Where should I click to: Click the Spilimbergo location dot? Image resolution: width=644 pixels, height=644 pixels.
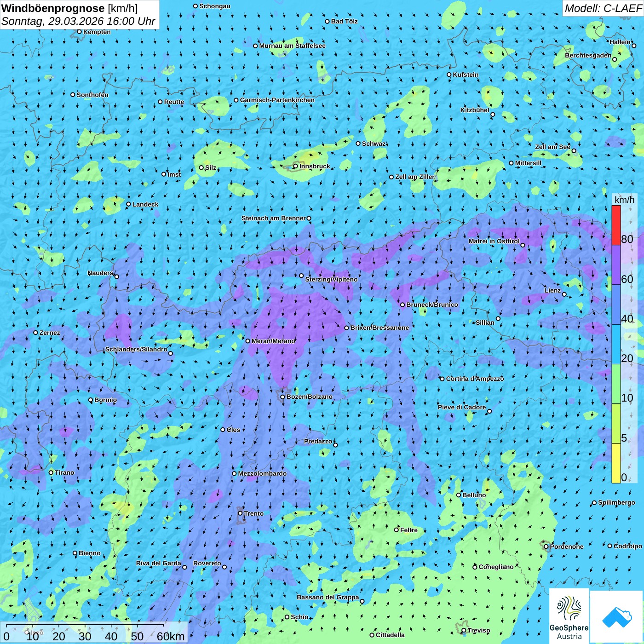[594, 503]
